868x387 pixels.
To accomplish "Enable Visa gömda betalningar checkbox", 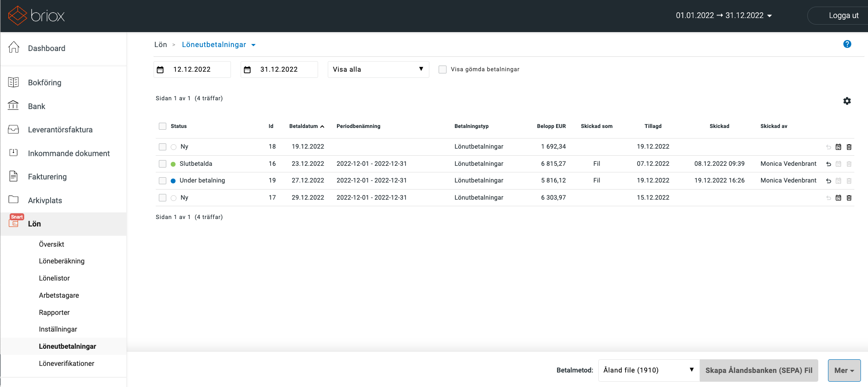I will point(443,69).
